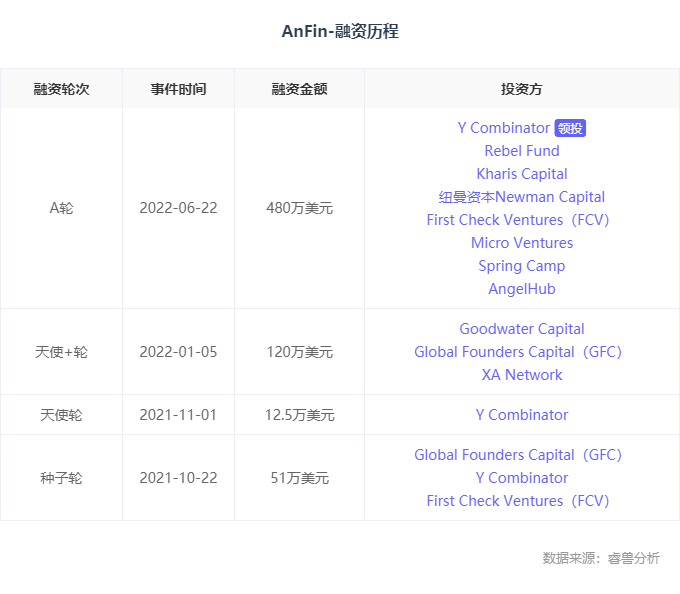680x594 pixels.
Task: Click the date 2022-06-22
Action: click(178, 208)
